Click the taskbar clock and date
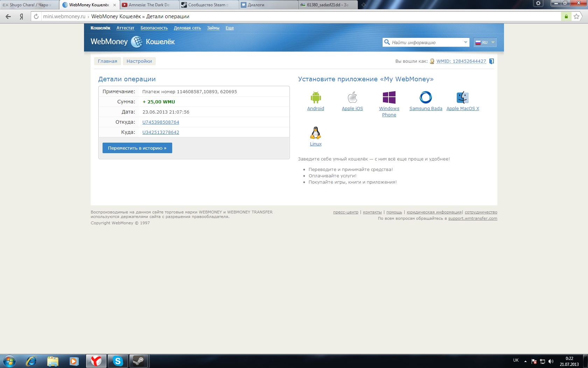 (x=569, y=361)
